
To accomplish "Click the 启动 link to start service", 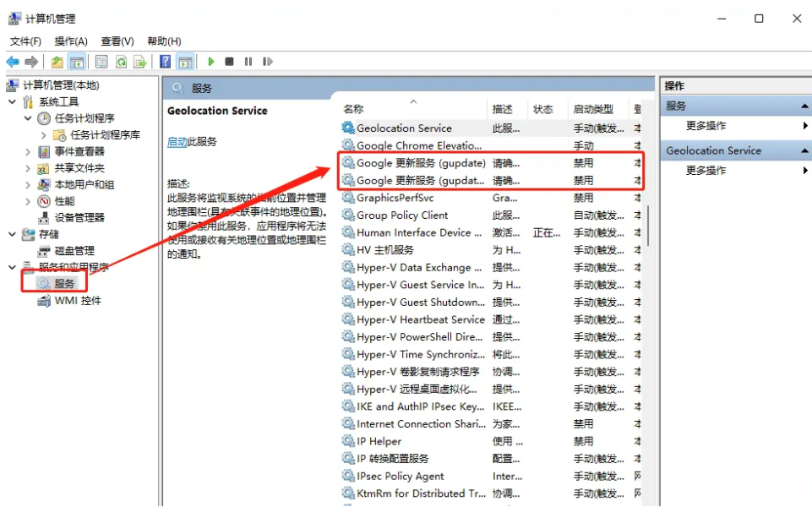I will (x=177, y=141).
